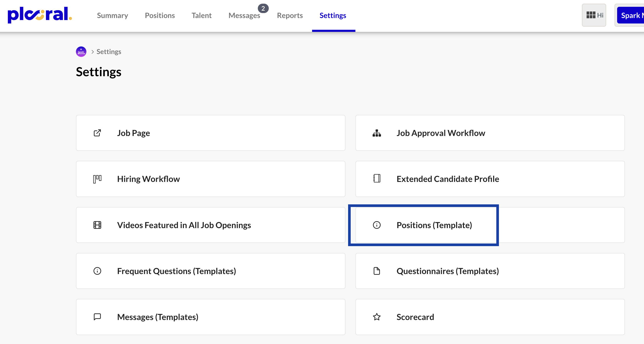644x344 pixels.
Task: Click the info icon on Frequent Questions card
Action: (97, 271)
